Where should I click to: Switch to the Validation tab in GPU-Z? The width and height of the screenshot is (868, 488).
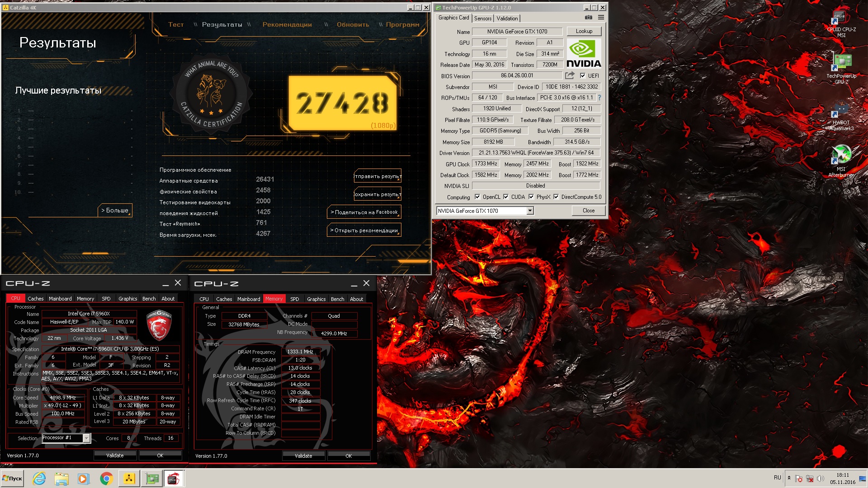(507, 19)
